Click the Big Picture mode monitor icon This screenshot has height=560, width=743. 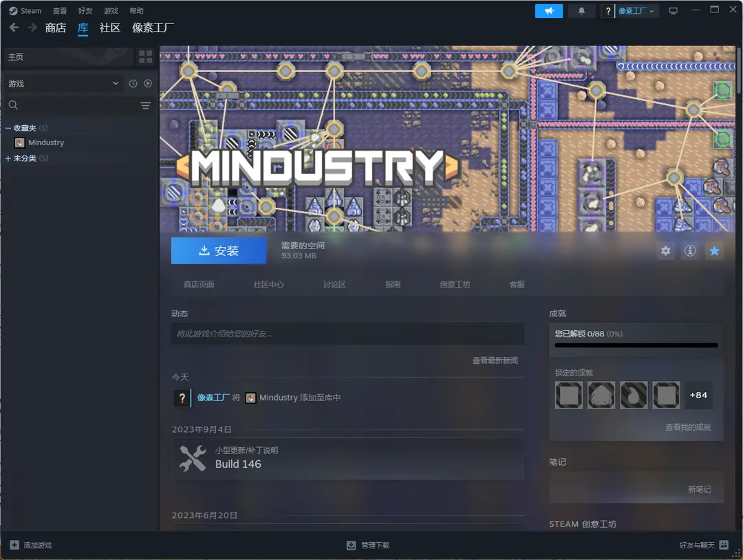[x=673, y=11]
